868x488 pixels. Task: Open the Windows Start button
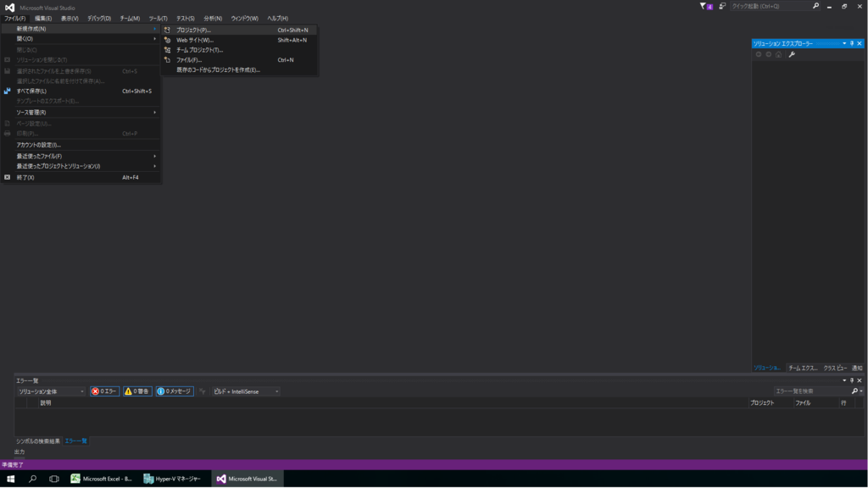10,479
